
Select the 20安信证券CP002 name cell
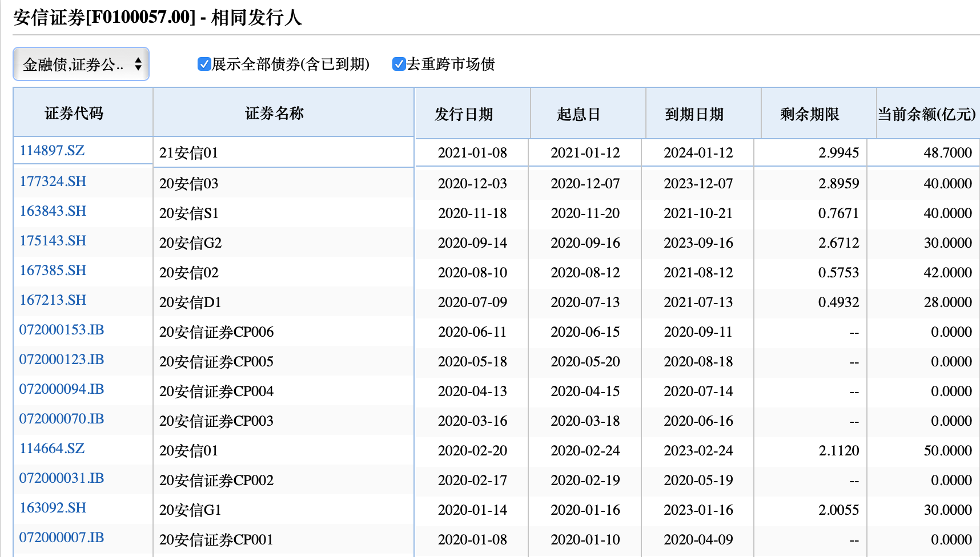[283, 480]
